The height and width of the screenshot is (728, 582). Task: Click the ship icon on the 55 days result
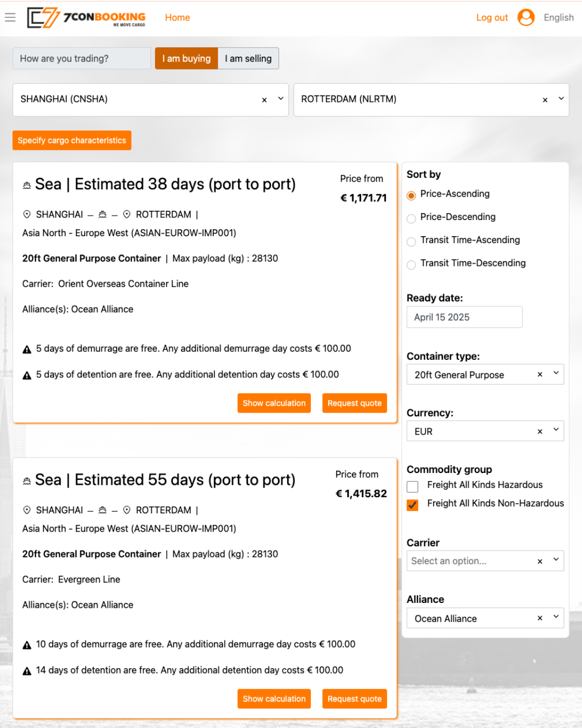(27, 481)
